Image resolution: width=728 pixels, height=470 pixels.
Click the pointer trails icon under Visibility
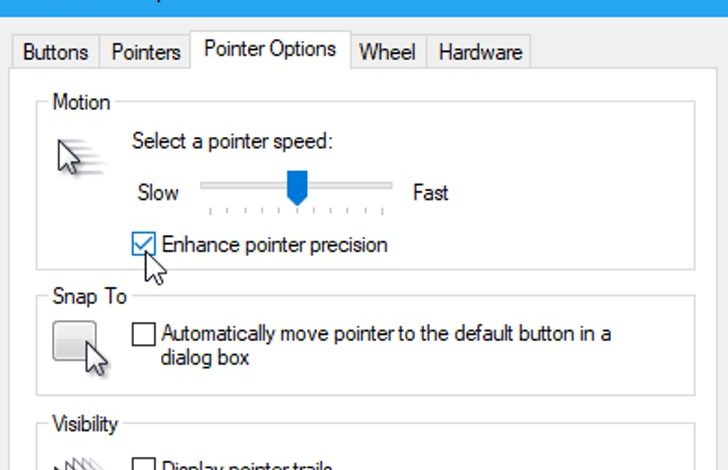click(x=79, y=464)
